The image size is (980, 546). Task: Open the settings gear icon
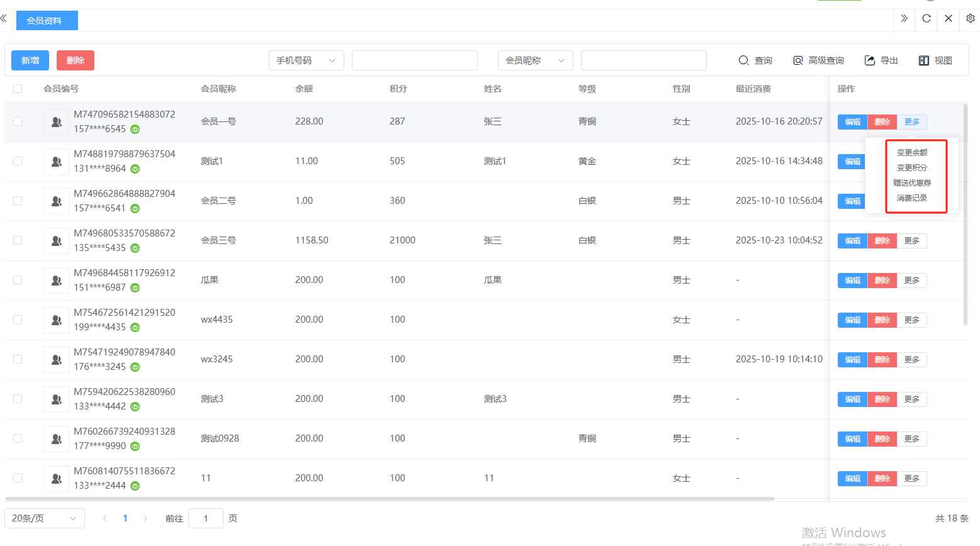tap(970, 19)
